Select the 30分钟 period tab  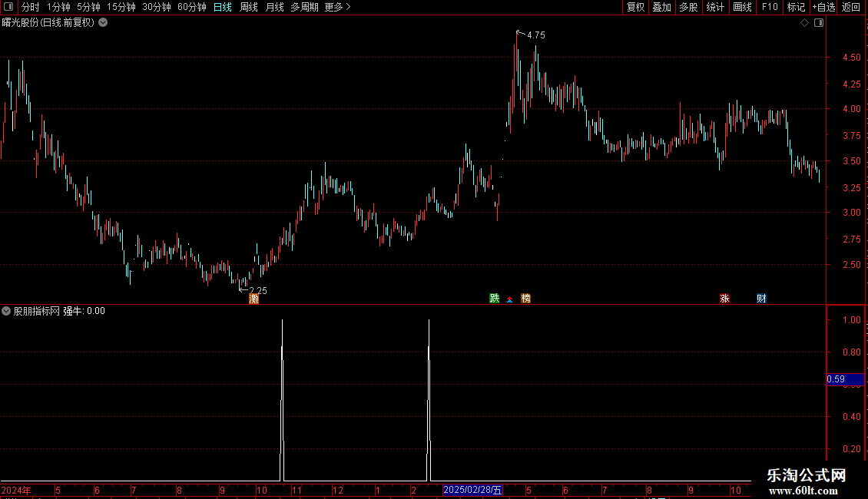pos(157,7)
